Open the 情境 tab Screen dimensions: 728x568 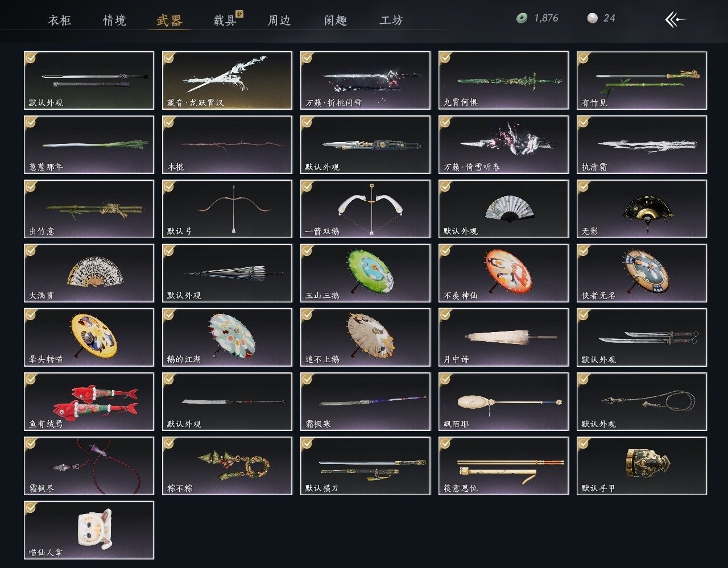[114, 20]
